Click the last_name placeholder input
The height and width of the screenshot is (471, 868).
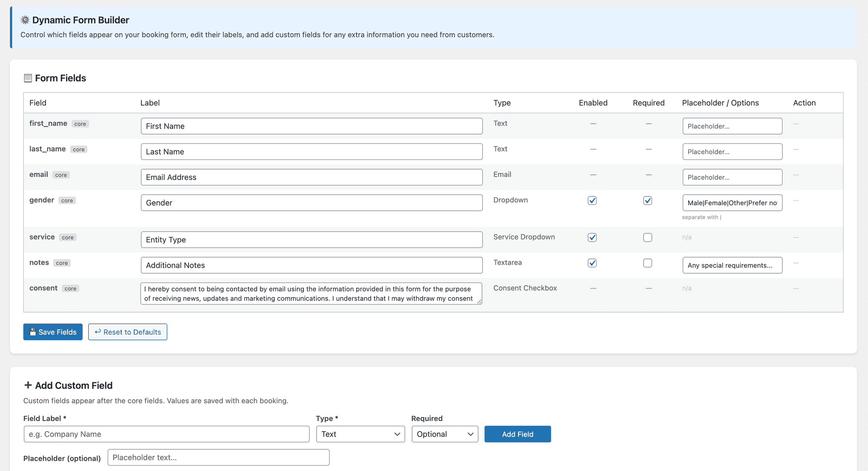pyautogui.click(x=732, y=152)
